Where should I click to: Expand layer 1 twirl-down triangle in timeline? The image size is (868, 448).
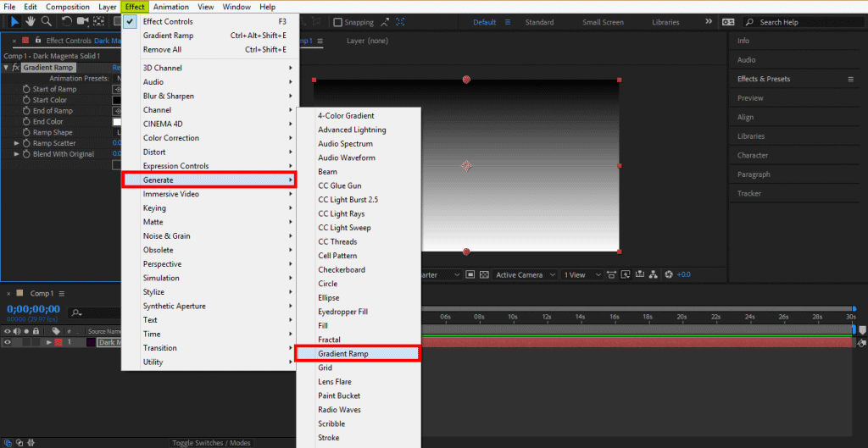pyautogui.click(x=48, y=342)
